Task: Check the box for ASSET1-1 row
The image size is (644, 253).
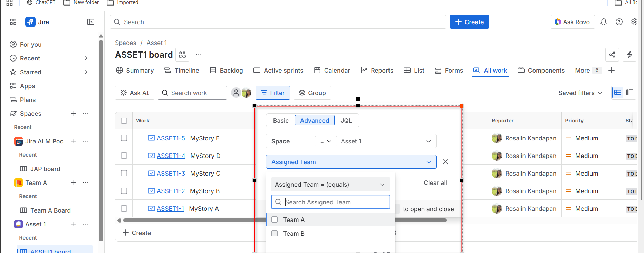Action: [x=124, y=208]
